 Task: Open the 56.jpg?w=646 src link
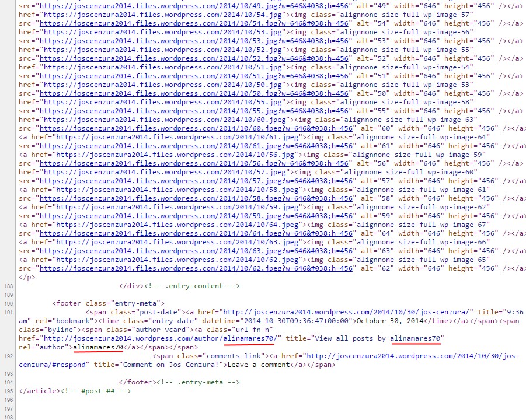(x=196, y=163)
